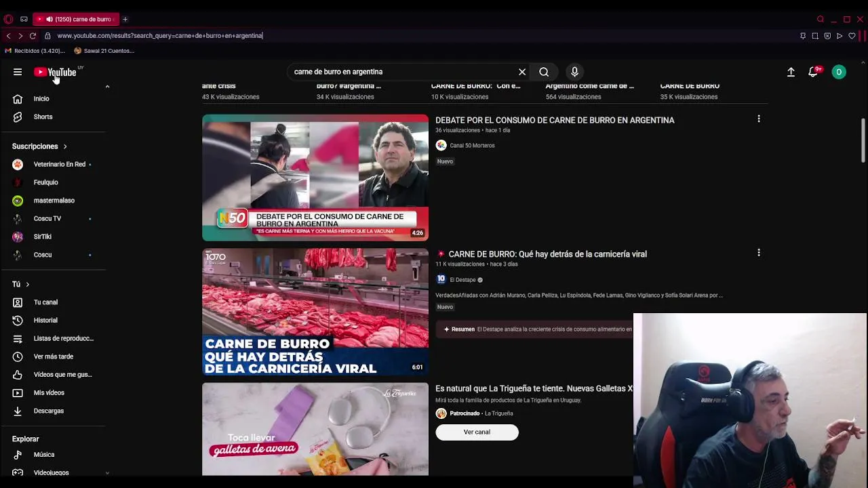Open the green account avatar
Screen dimensions: 868x488
[839, 72]
